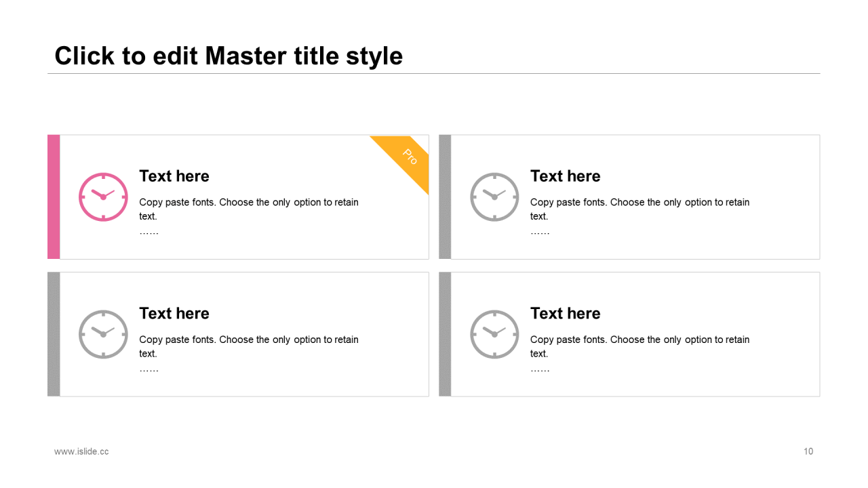Click 'Text here' heading in top-right card
This screenshot has height=488, width=868.
pyautogui.click(x=566, y=176)
